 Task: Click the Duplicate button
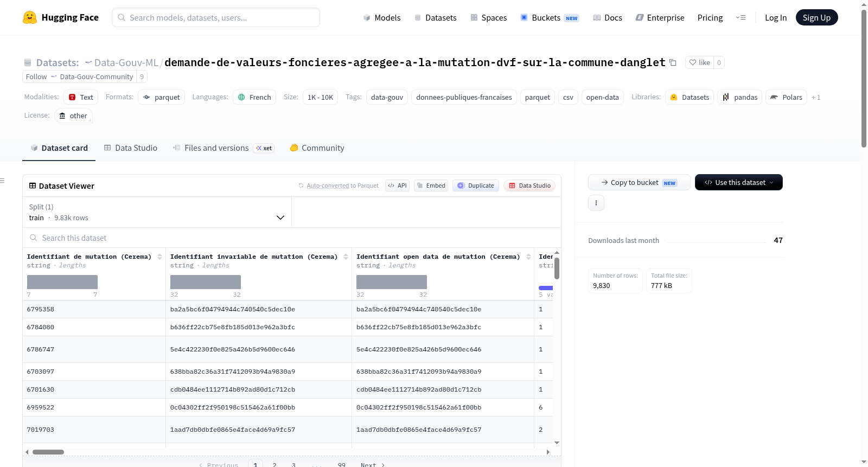click(x=476, y=185)
